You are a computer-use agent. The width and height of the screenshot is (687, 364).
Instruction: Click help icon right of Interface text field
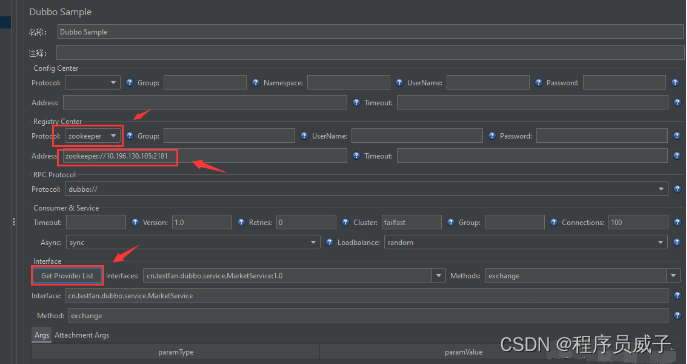click(x=677, y=296)
